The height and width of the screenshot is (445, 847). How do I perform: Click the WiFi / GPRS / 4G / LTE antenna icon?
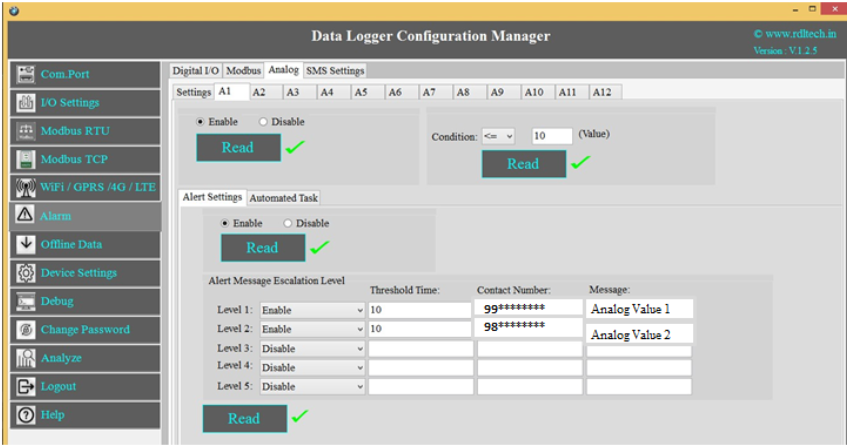pos(25,187)
